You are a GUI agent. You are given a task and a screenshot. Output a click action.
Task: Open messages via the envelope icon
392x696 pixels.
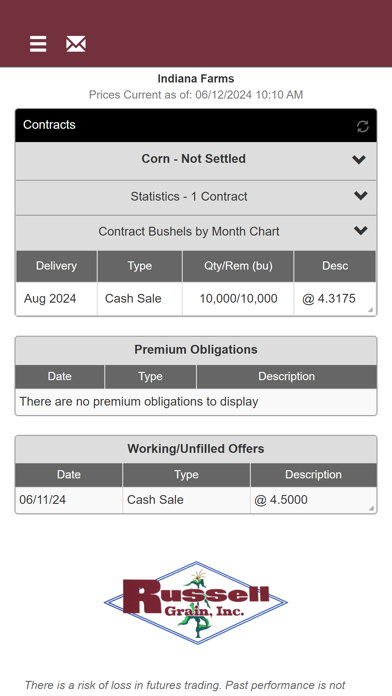(76, 44)
